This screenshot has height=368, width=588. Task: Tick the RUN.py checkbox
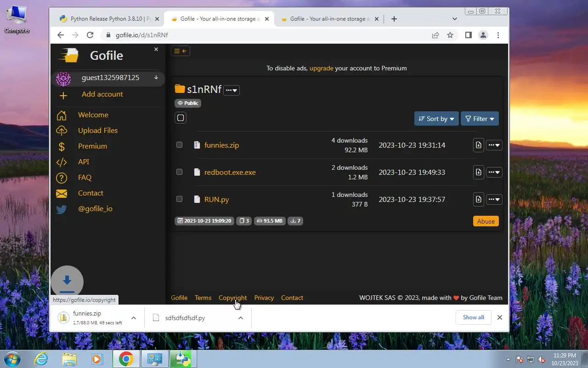(180, 199)
